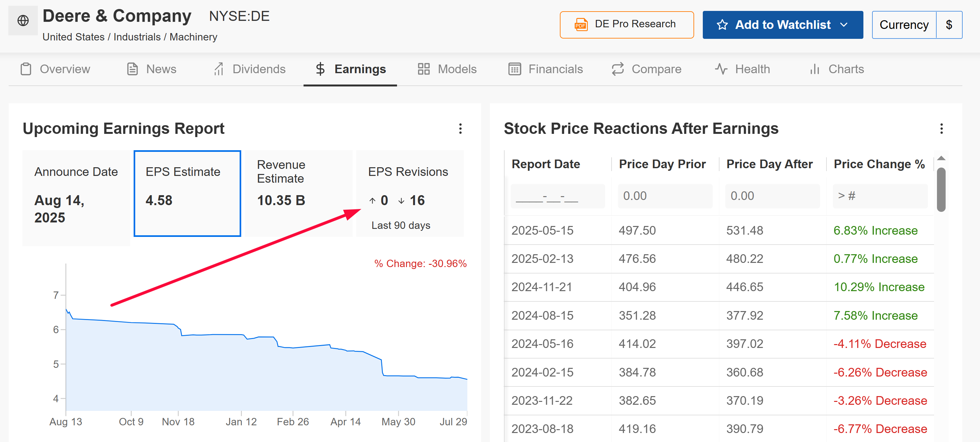Click the Overview clipboard icon

coord(26,69)
